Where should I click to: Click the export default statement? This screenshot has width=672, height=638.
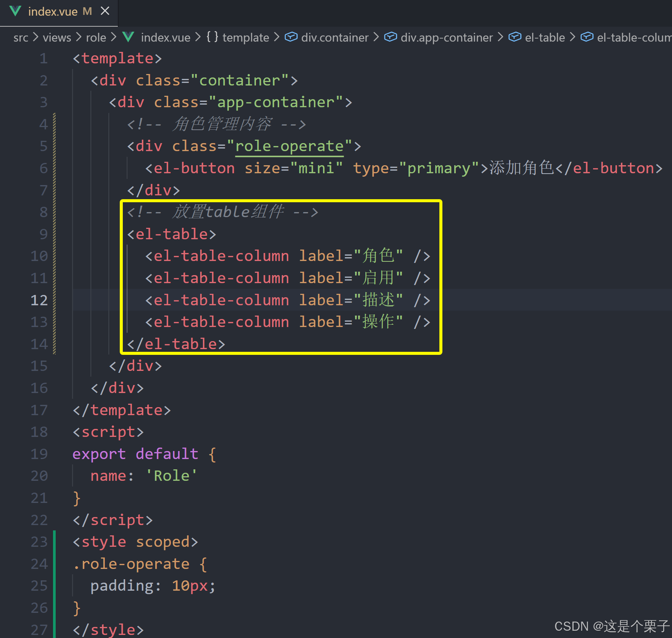tap(145, 454)
